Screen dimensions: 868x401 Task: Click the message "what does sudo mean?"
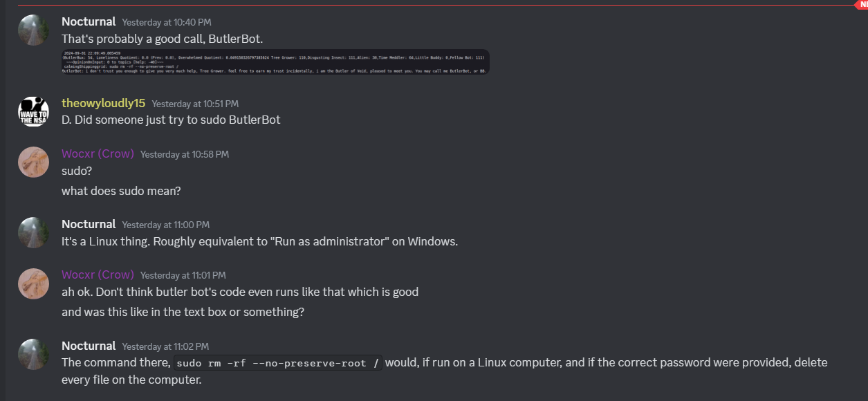[x=121, y=190]
